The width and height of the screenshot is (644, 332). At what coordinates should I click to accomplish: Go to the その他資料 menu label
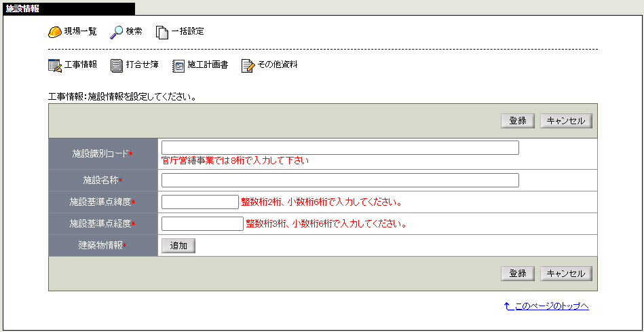(x=278, y=64)
